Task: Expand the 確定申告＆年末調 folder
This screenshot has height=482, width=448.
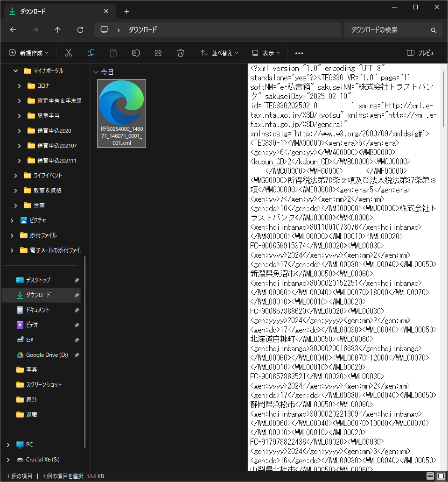Action: pyautogui.click(x=19, y=101)
